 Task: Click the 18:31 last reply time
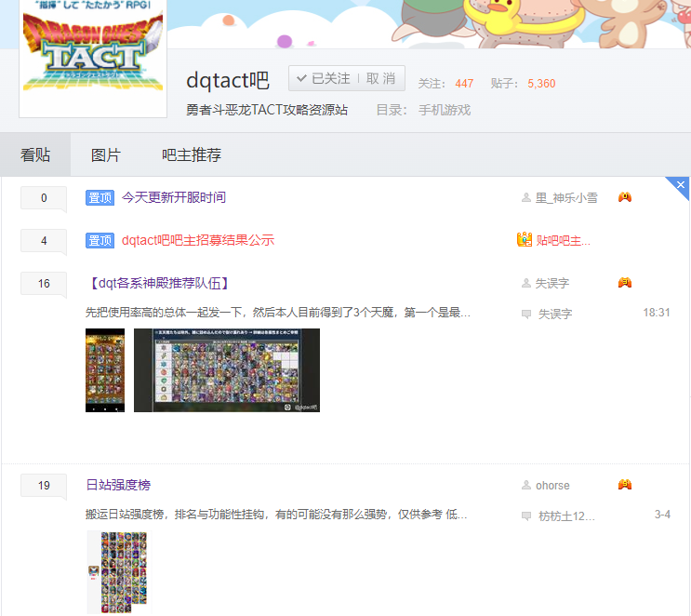pyautogui.click(x=657, y=313)
